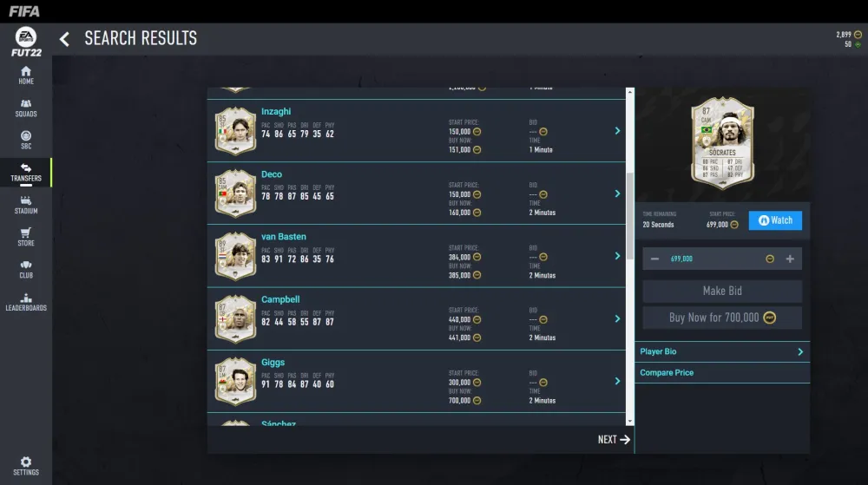Viewport: 868px width, 485px height.
Task: Click the Campbell player name
Action: click(280, 299)
